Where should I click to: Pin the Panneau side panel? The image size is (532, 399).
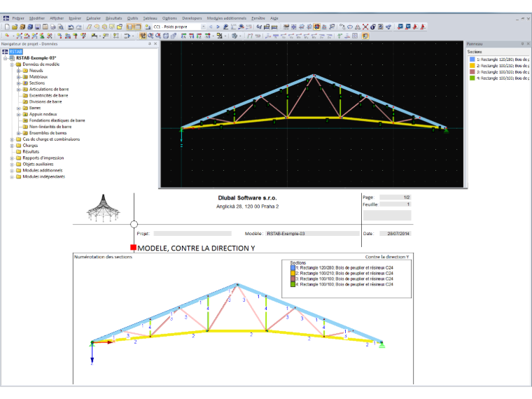pyautogui.click(x=522, y=44)
